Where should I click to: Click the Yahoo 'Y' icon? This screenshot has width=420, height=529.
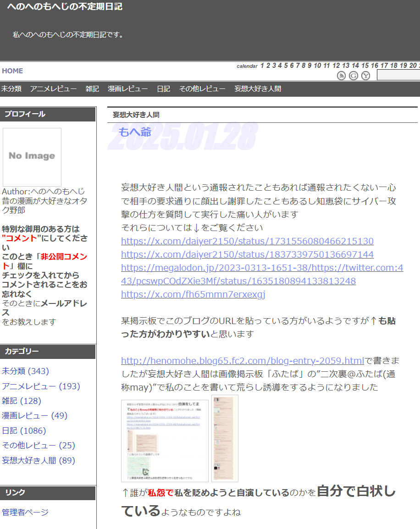point(365,76)
